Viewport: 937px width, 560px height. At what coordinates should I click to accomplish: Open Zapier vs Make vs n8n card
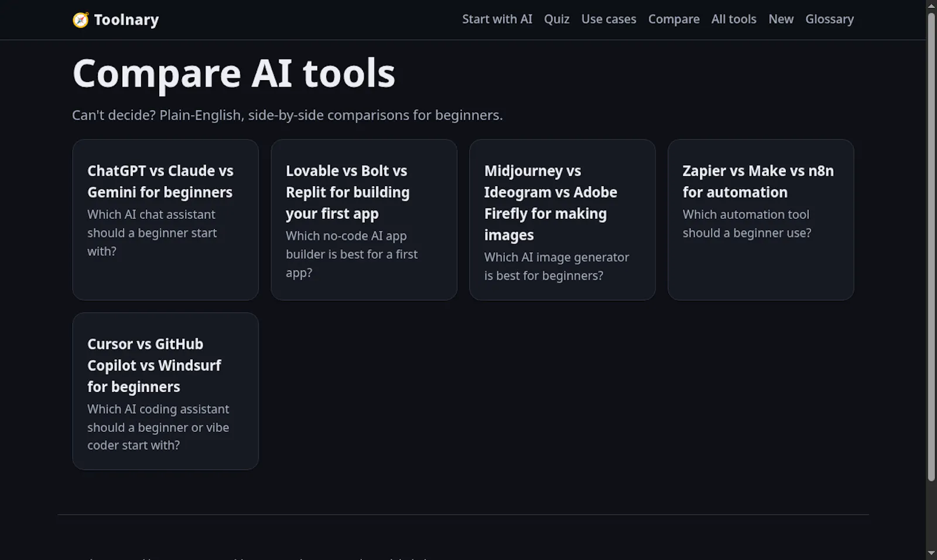tap(761, 219)
